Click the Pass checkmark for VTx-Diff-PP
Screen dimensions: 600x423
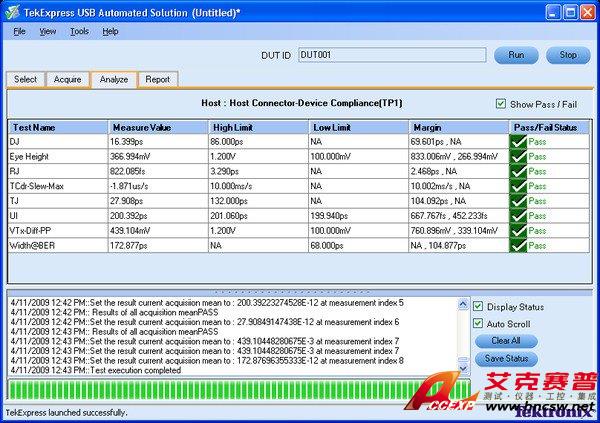[518, 230]
